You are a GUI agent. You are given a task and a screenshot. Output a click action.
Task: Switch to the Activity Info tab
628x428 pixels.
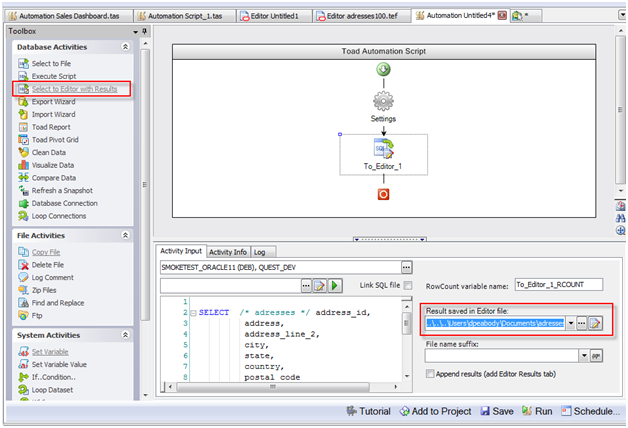click(x=227, y=252)
